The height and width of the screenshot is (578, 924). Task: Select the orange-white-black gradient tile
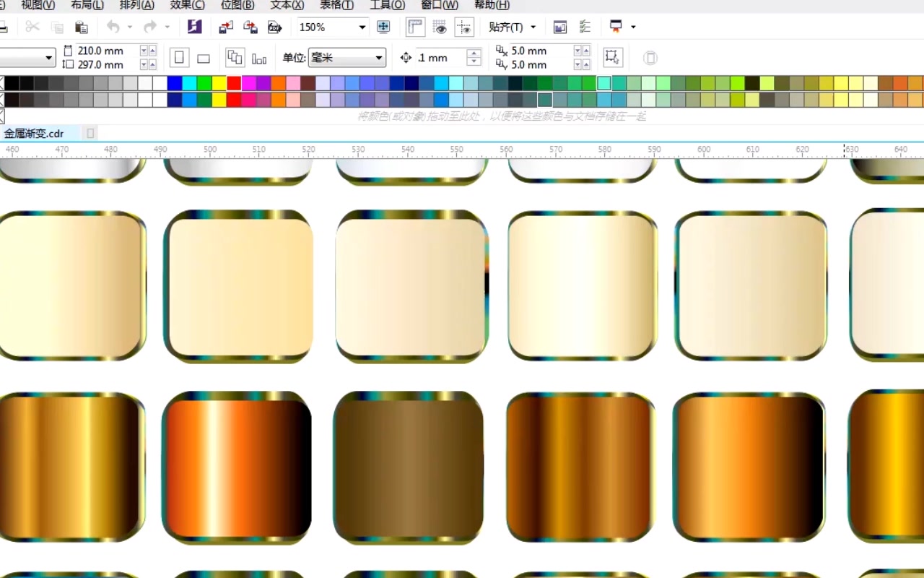(x=237, y=468)
